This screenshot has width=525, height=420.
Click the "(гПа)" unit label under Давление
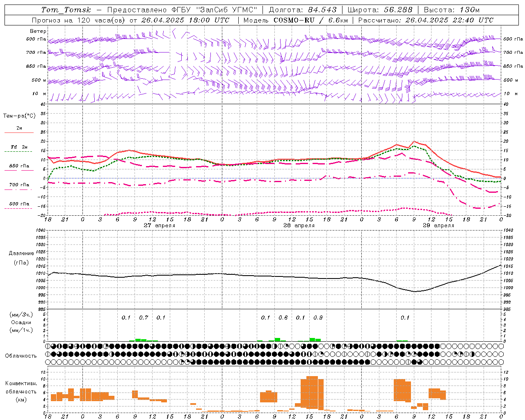[x=21, y=263]
